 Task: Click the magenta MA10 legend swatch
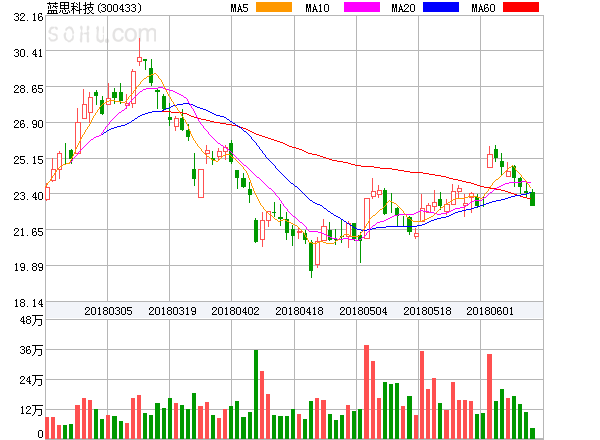[362, 7]
